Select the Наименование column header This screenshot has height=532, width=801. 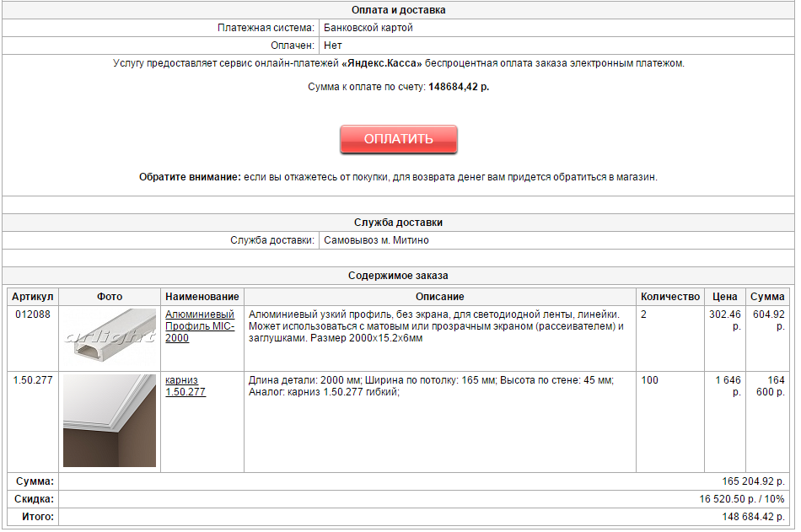click(x=202, y=296)
